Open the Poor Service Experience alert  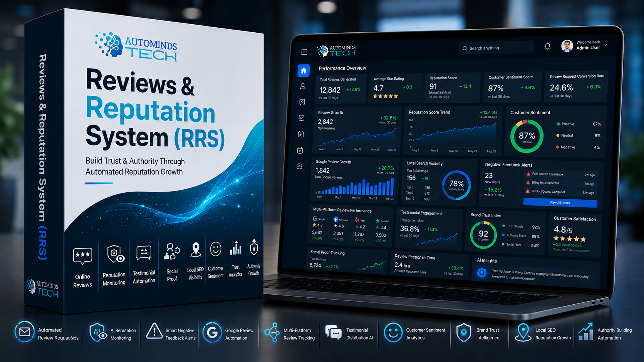pos(560,175)
